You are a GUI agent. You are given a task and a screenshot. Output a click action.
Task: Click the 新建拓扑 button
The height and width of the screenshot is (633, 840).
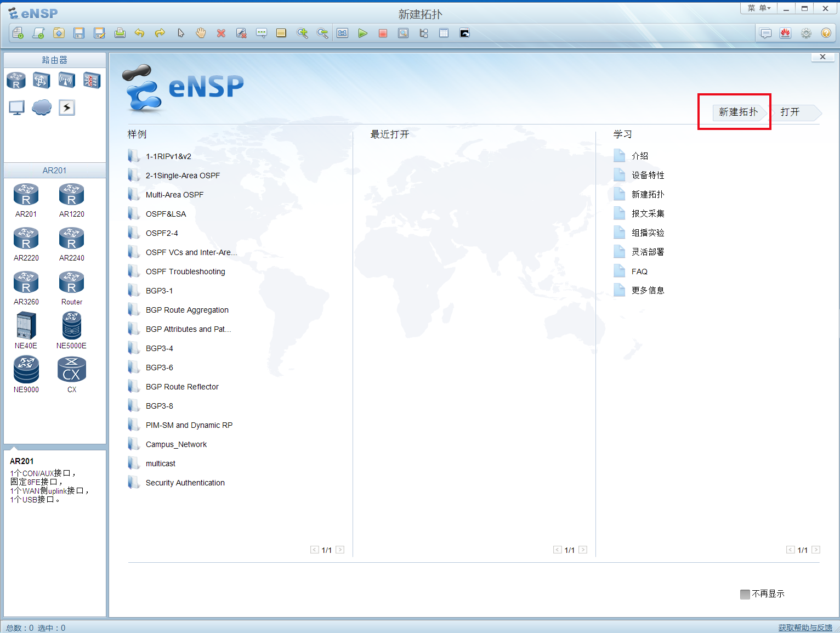point(738,112)
